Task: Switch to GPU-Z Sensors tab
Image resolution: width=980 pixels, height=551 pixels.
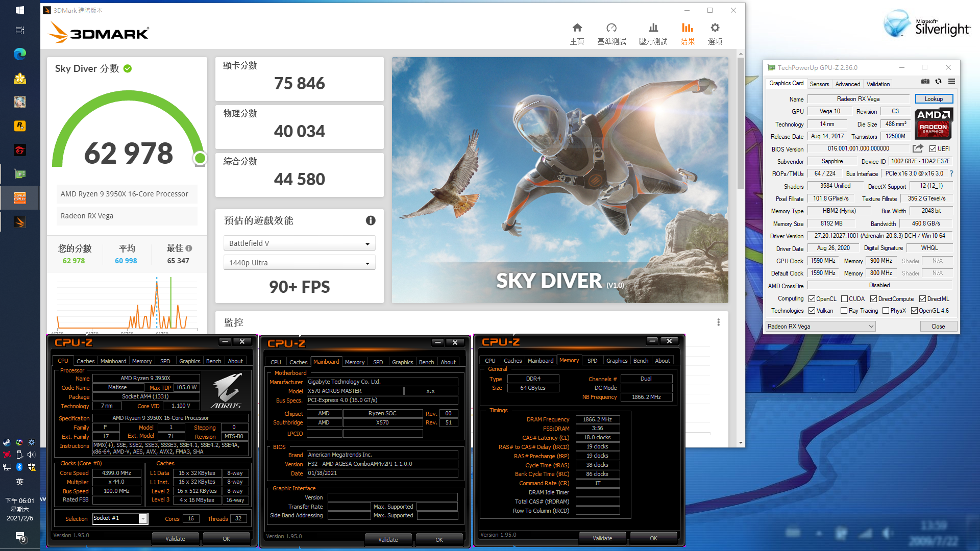Action: coord(819,84)
